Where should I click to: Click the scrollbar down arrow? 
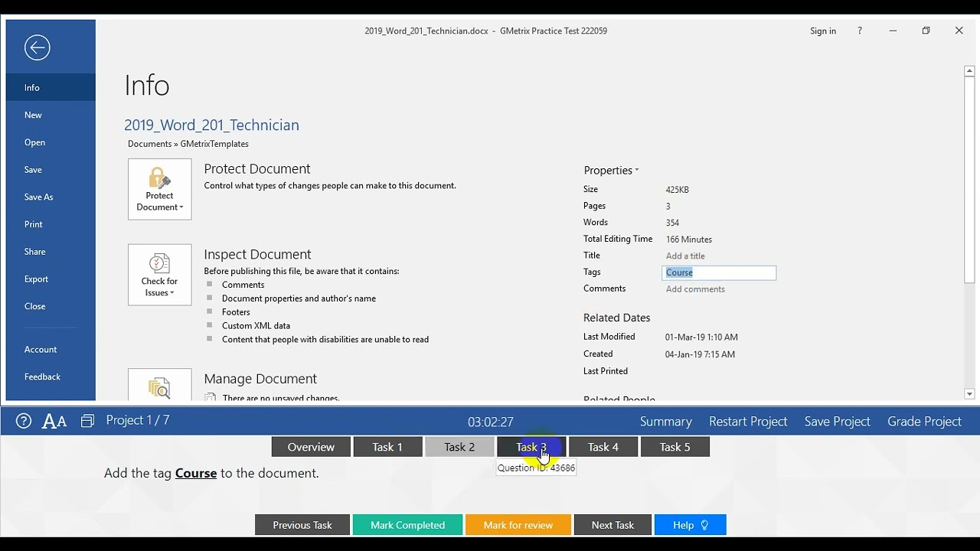point(969,394)
